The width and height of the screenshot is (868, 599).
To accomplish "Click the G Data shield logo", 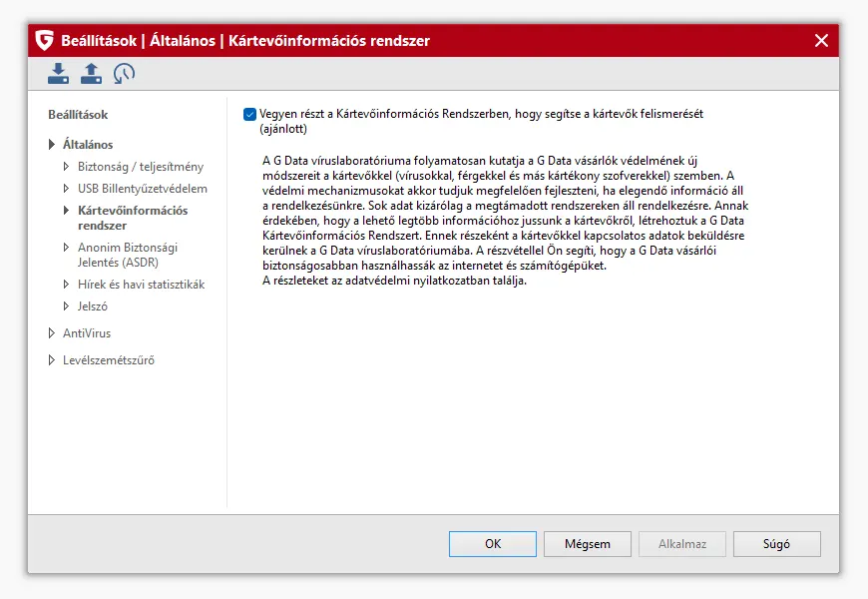I will 44,41.
